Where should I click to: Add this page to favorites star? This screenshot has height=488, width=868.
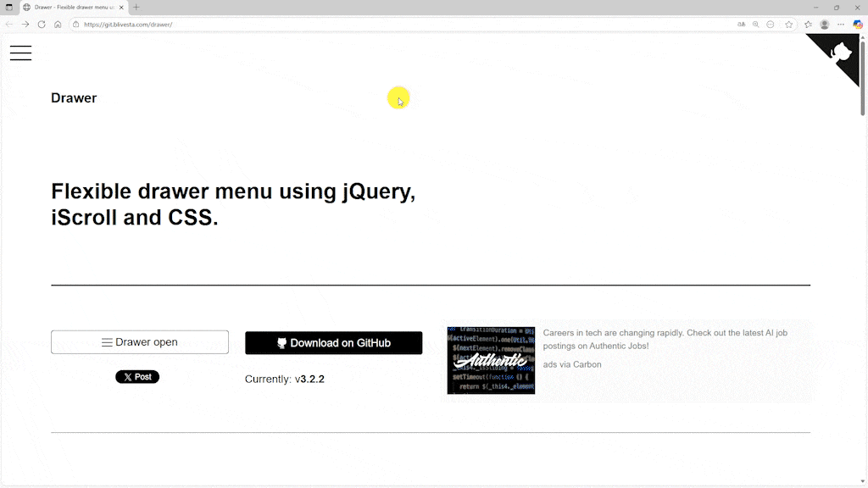788,25
